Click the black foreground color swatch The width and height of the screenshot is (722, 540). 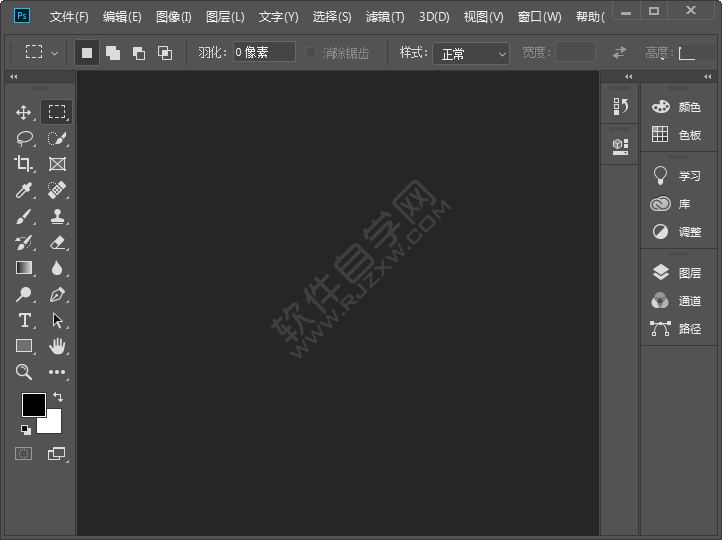point(33,405)
